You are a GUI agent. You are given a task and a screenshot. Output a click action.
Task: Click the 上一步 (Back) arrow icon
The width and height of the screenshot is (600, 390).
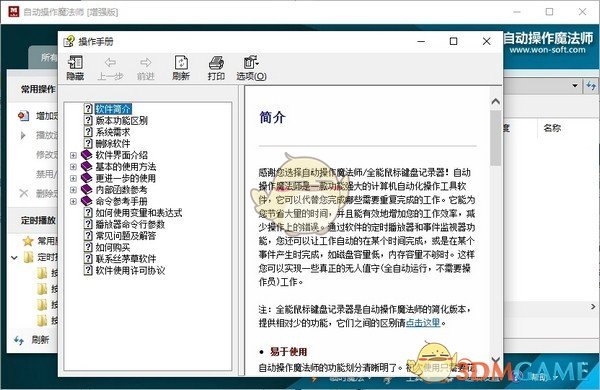point(110,62)
